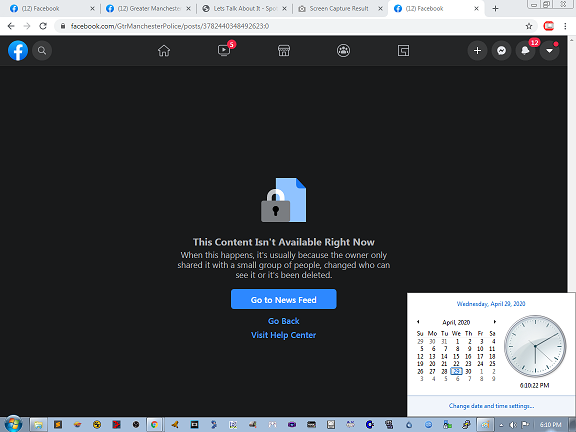Bookmark this page with the star
Image resolution: width=576 pixels, height=432 pixels.
529,26
